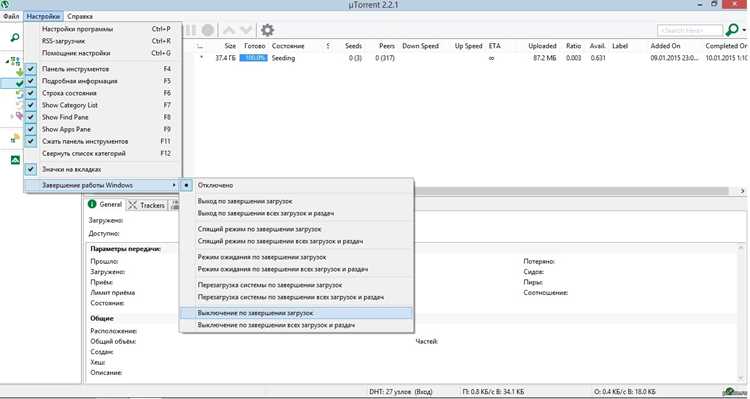
Task: Open the Справка menu
Action: [x=80, y=16]
